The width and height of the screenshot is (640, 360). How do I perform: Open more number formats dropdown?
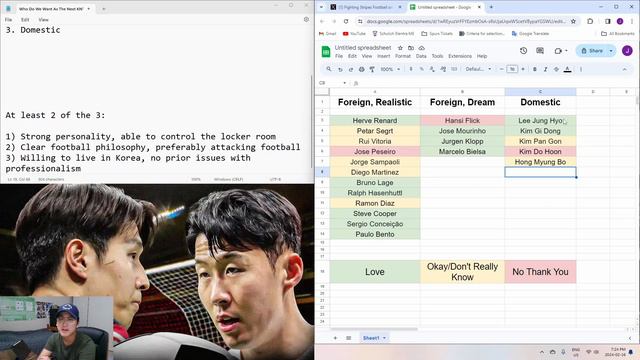click(454, 69)
